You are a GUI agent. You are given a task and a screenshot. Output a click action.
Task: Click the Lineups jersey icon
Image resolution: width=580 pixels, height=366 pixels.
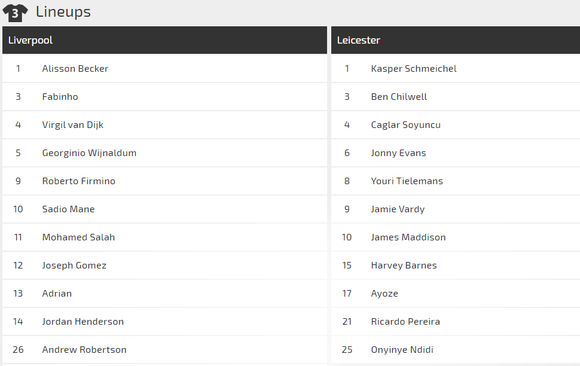(x=15, y=13)
